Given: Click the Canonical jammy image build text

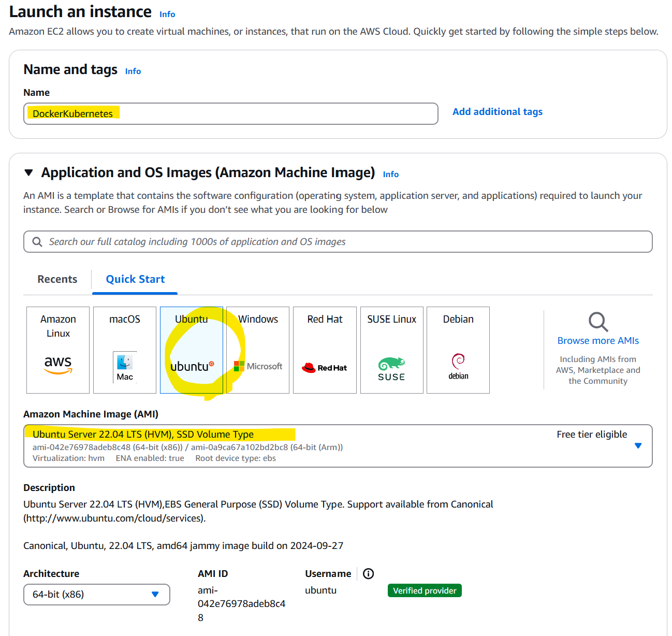Looking at the screenshot, I should coord(183,546).
